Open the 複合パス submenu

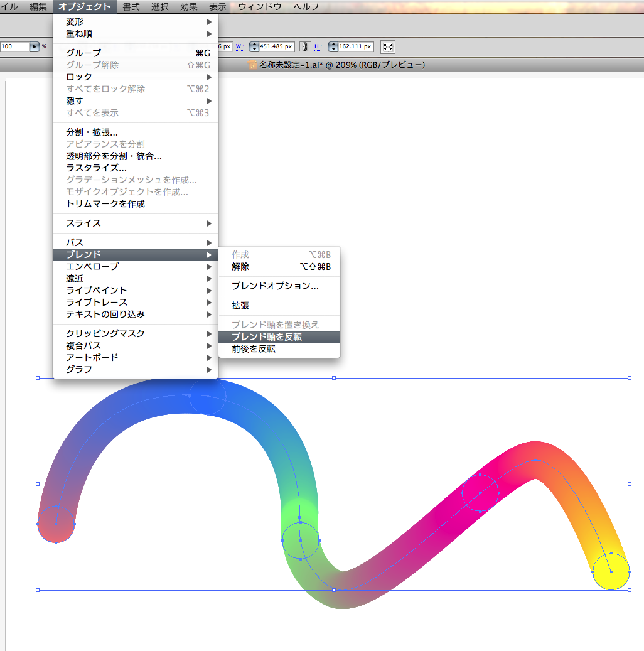coord(136,345)
